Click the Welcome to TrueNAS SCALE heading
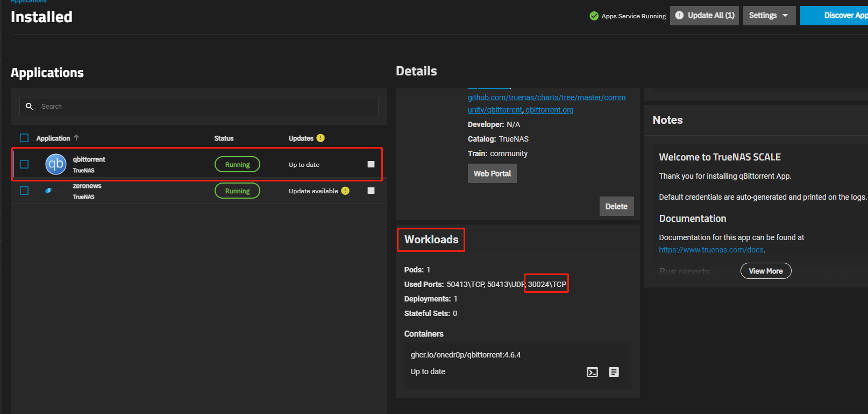Screen dimensions: 868x414 point(720,157)
